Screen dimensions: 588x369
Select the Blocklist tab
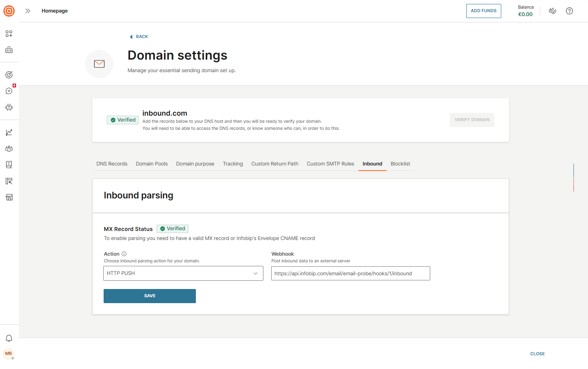click(x=400, y=164)
